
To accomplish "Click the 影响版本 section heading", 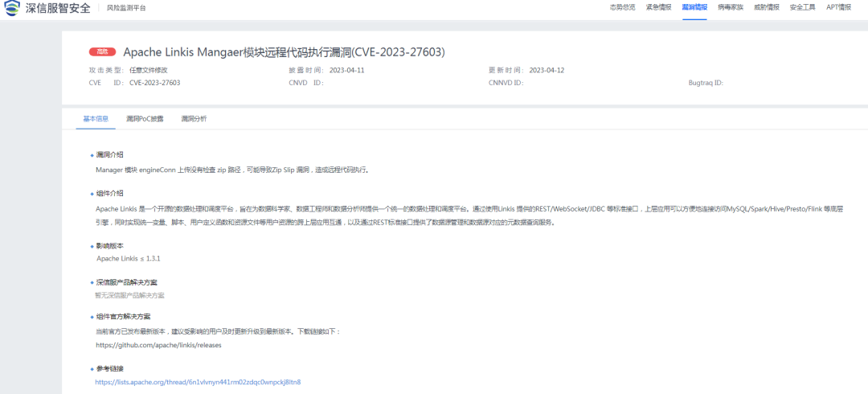I will (109, 245).
